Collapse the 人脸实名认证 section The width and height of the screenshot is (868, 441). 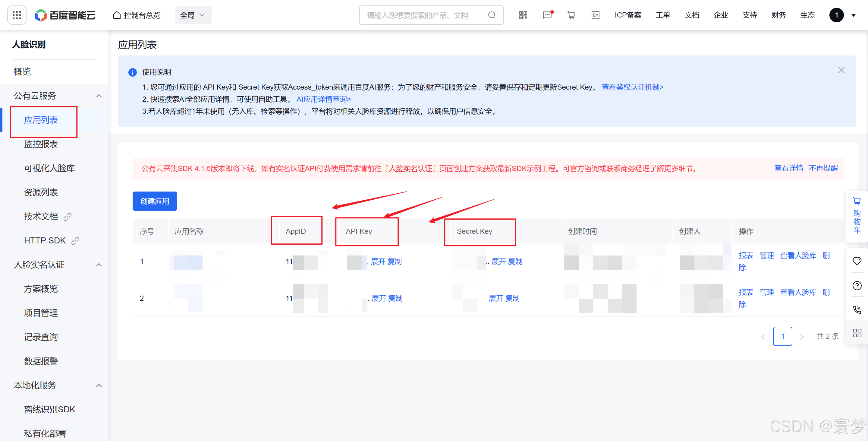[x=99, y=265]
